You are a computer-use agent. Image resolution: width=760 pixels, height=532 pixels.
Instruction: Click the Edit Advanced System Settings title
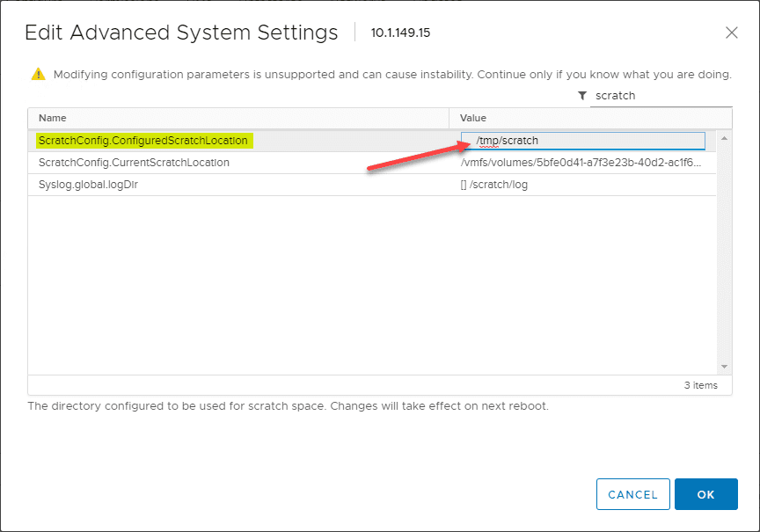[x=181, y=33]
